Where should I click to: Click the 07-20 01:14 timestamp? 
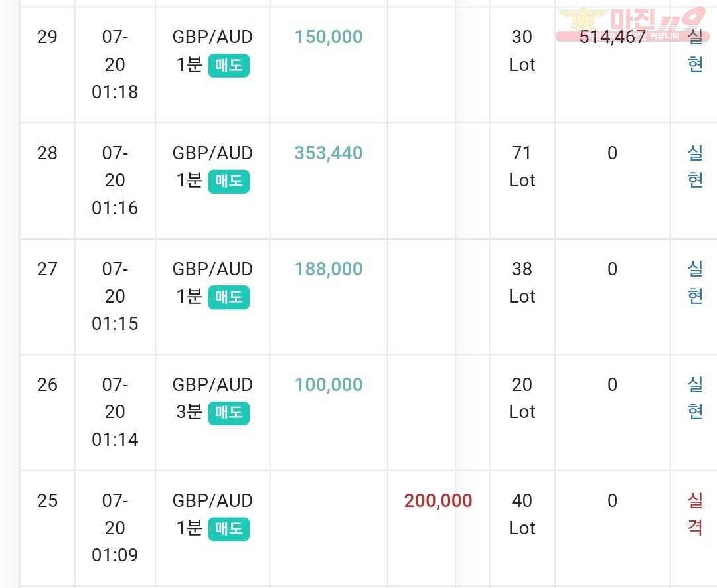(115, 412)
